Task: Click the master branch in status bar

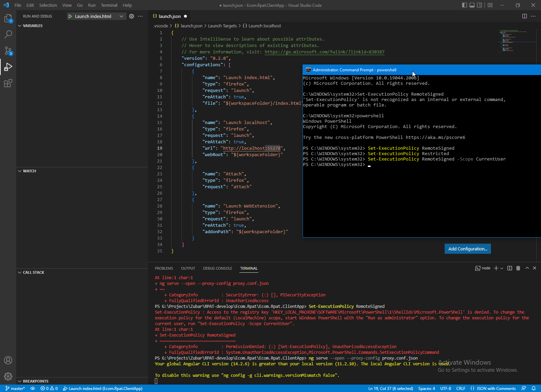Action: tap(15, 389)
